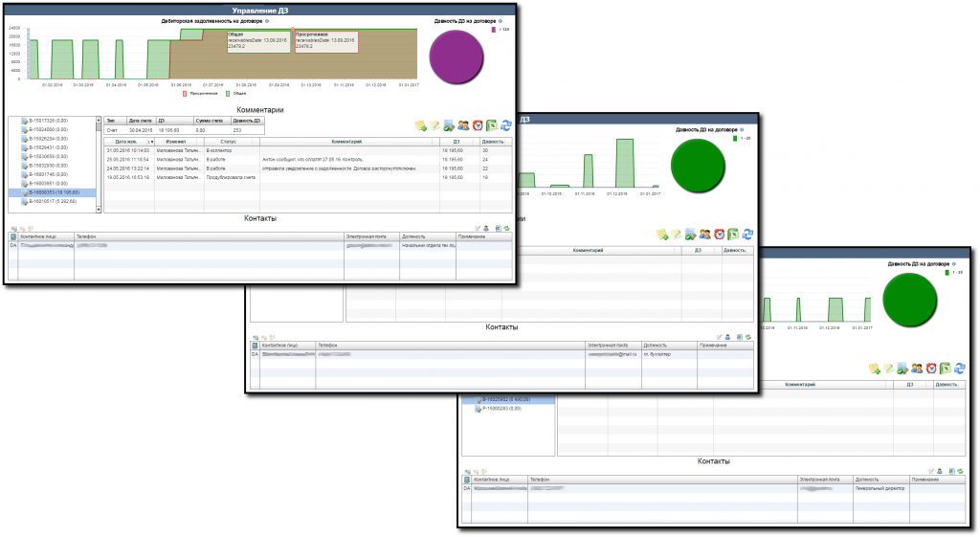
Task: Contacts Excel icon in front window
Action: (498, 228)
